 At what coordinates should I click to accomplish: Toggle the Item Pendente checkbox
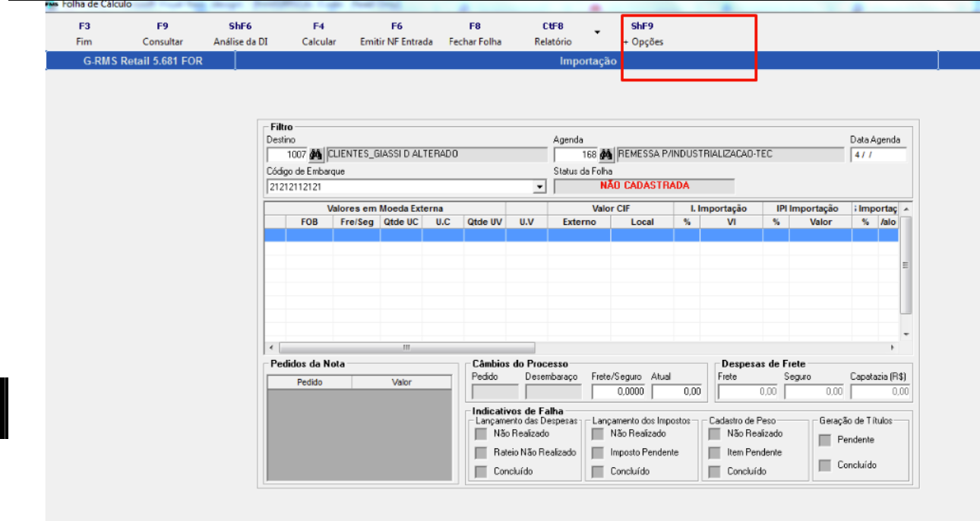pyautogui.click(x=714, y=453)
